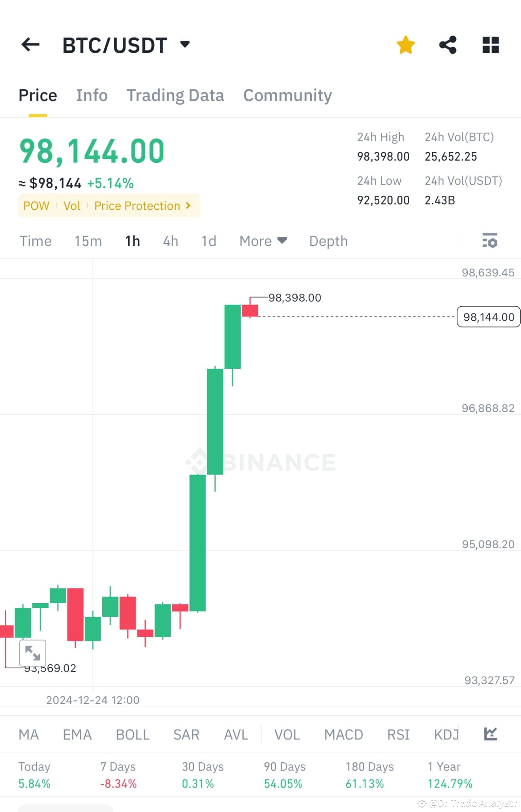Viewport: 521px width, 812px height.
Task: Tap the current price label 98,144.00
Action: [x=489, y=317]
